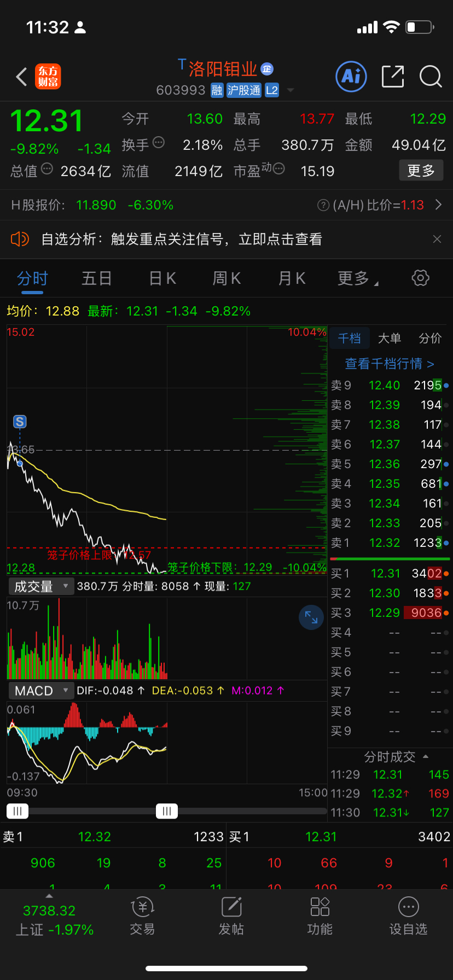
Task: Select the 千档 order book tab
Action: point(349,339)
